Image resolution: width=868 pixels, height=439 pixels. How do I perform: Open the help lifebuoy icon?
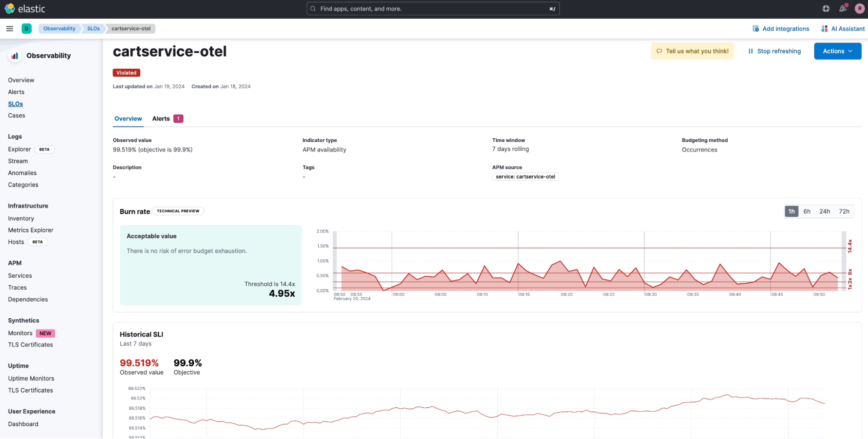(x=826, y=9)
